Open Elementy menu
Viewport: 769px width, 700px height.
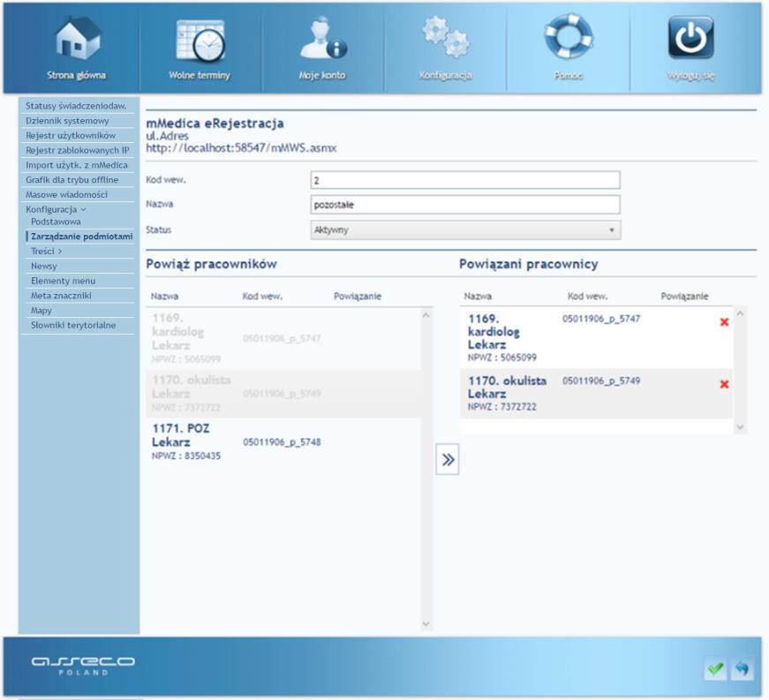[64, 281]
